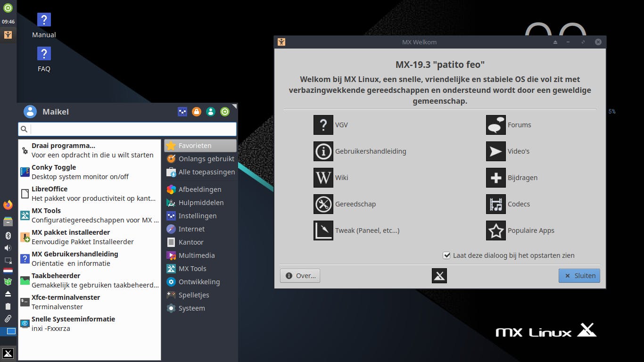Screen dimensions: 644x362
Task: Browse the Spelletjes category
Action: click(200, 295)
